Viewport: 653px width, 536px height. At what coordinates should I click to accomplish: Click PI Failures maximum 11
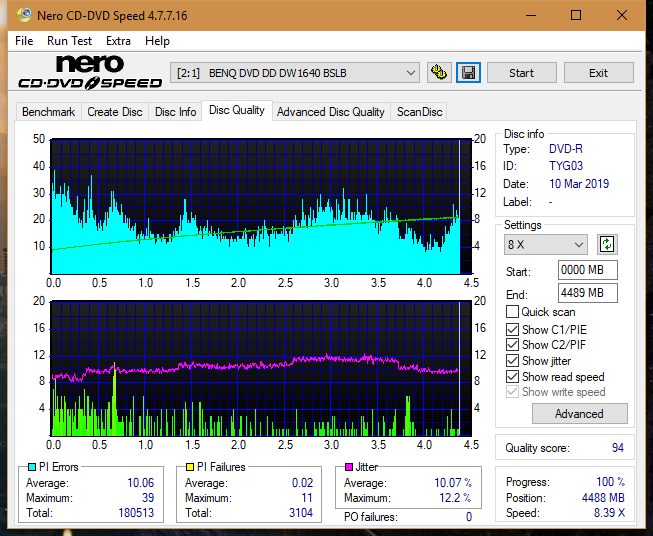(x=307, y=498)
